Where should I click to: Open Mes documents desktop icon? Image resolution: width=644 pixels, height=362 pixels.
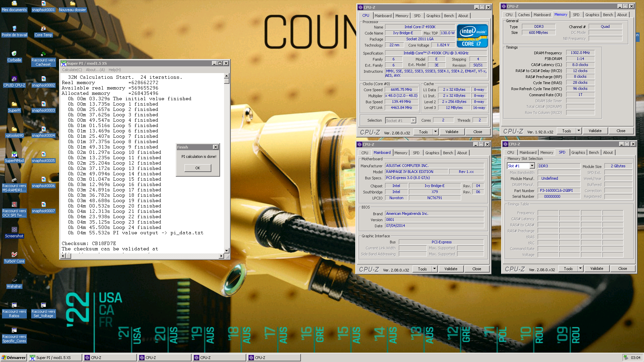click(14, 6)
